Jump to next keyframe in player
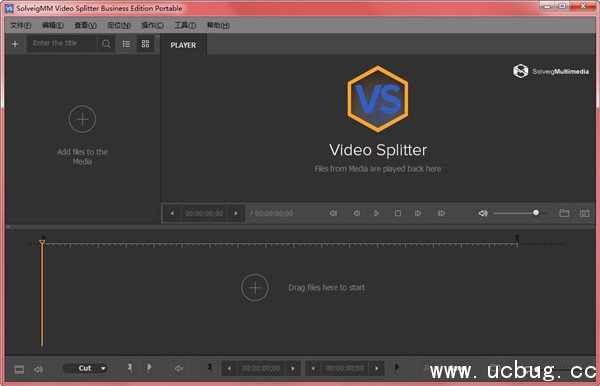Image resolution: width=600 pixels, height=386 pixels. tap(441, 213)
